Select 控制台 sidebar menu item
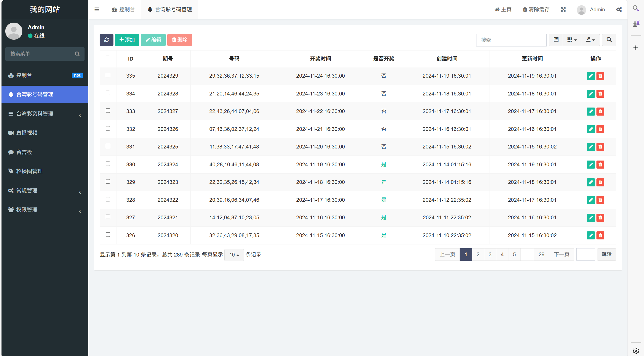The image size is (644, 356). pyautogui.click(x=44, y=75)
